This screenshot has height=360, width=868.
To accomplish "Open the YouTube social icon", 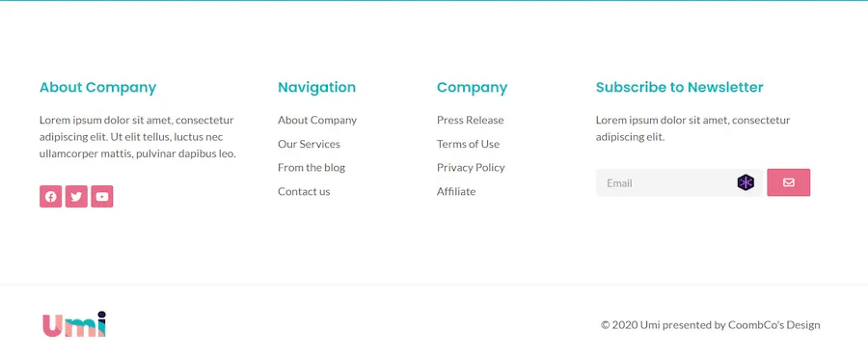I will click(102, 197).
